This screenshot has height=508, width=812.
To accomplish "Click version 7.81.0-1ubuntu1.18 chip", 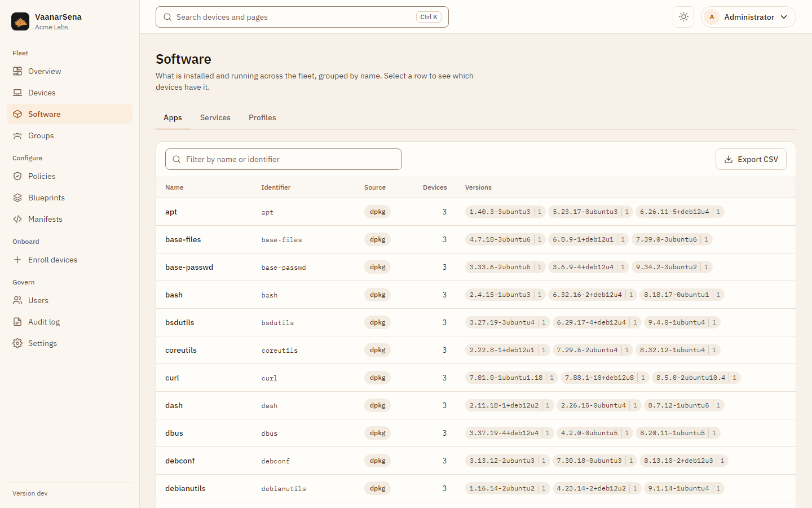I will 511,378.
